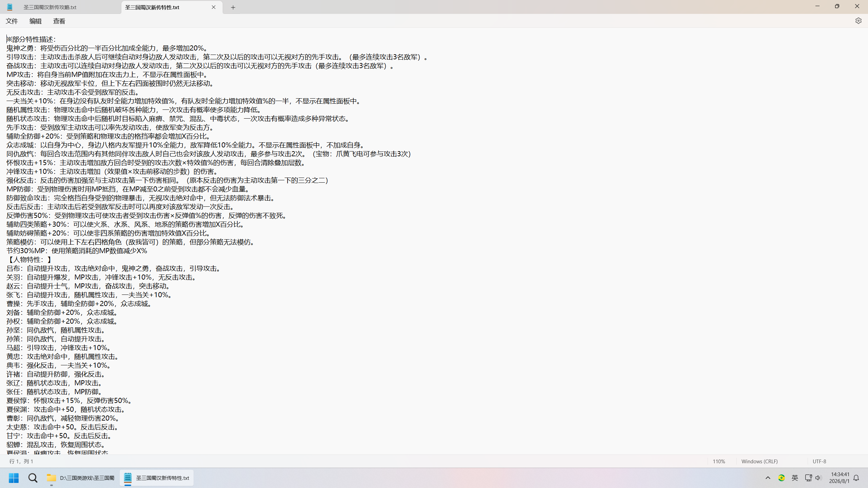Click the line starting with 节约30%MP：

77,251
